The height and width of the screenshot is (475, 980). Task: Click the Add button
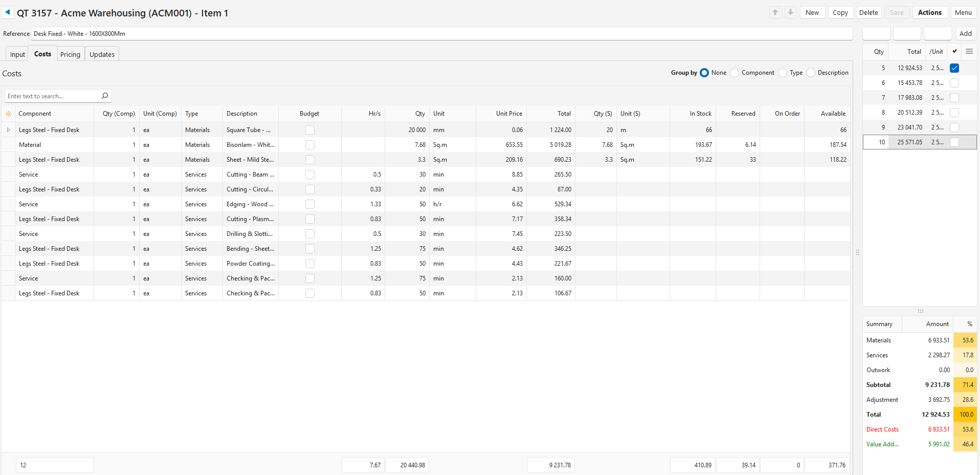click(x=966, y=33)
